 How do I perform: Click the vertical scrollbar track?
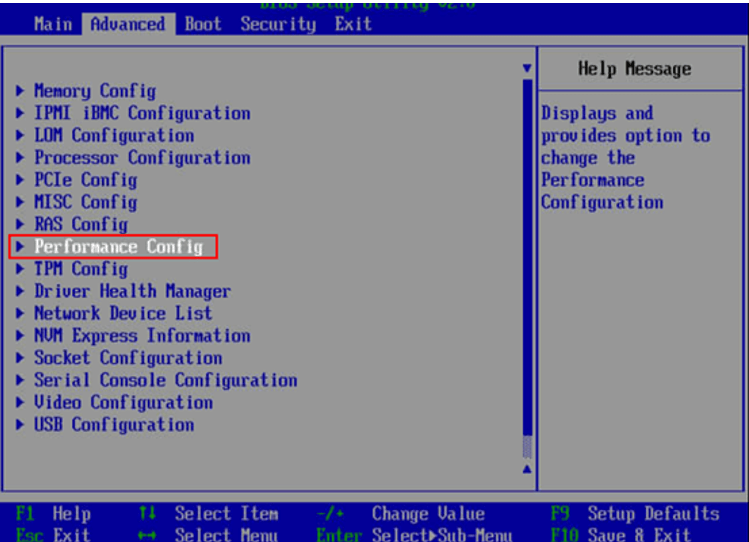pyautogui.click(x=527, y=269)
